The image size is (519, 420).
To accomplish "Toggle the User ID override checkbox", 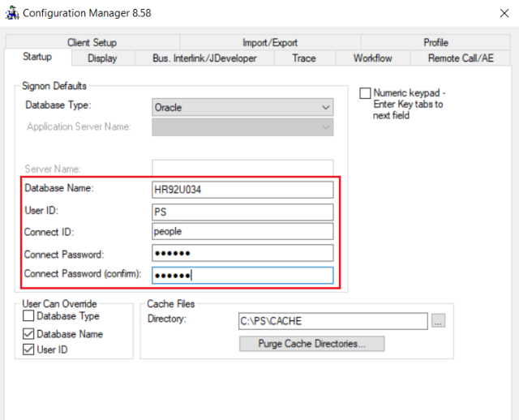I will coord(28,350).
